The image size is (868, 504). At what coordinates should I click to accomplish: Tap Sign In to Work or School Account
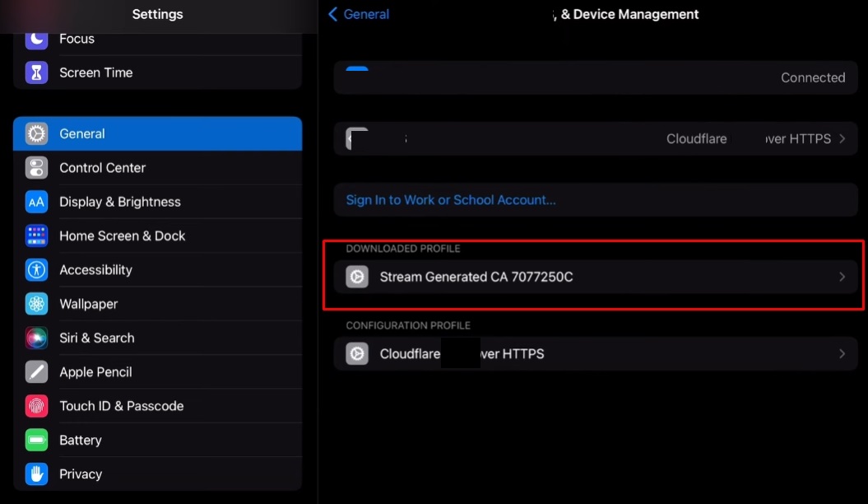coord(451,200)
